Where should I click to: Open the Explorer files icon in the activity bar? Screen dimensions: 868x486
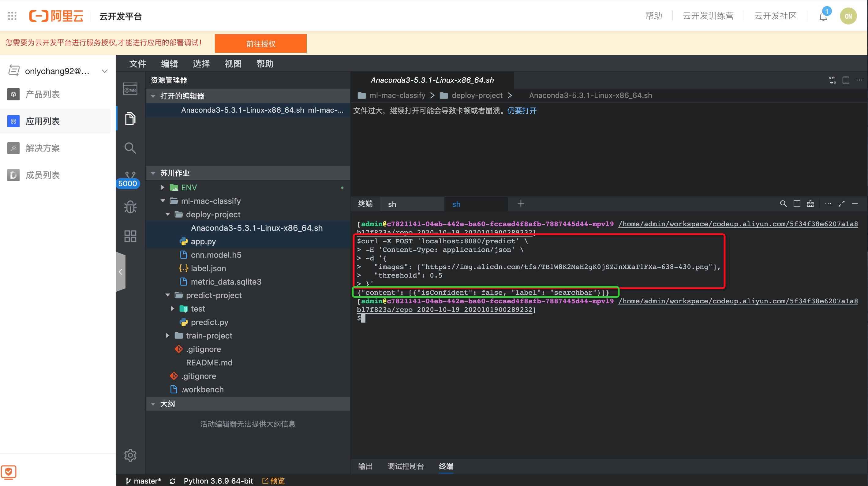pos(130,119)
